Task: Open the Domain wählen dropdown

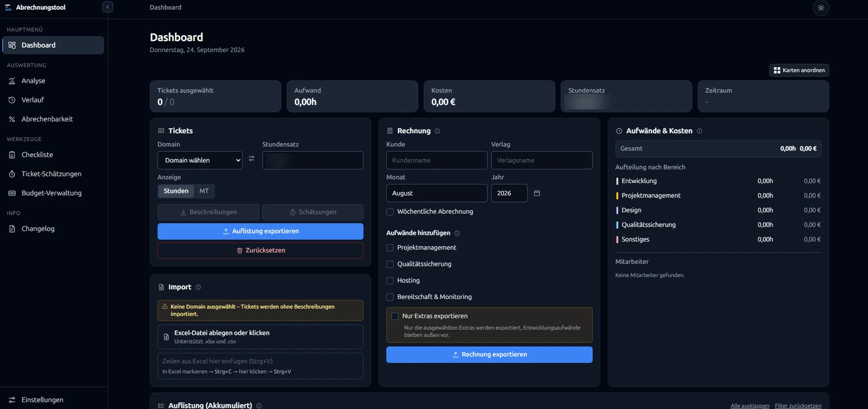Action: (x=200, y=160)
